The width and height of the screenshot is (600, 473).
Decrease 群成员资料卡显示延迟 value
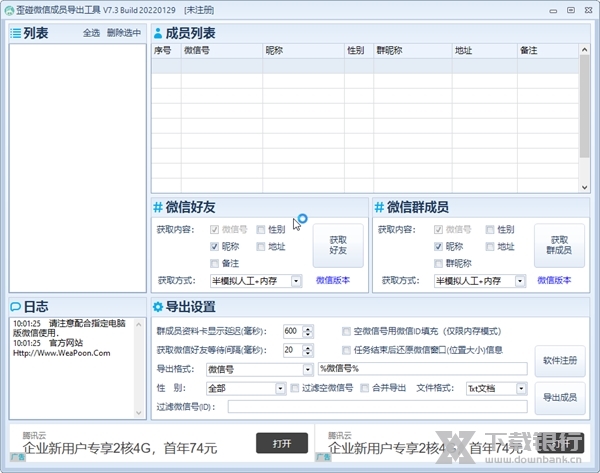tap(308, 334)
